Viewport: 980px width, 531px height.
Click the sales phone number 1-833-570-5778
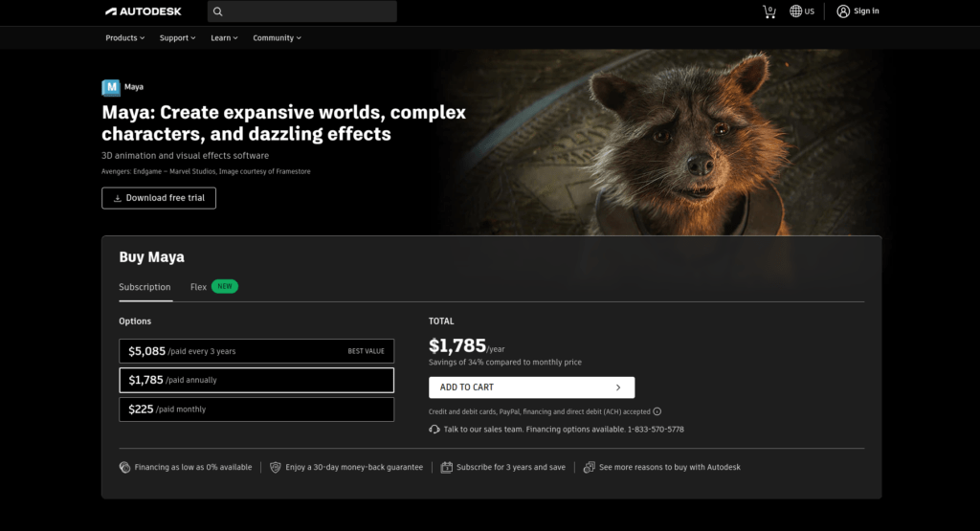point(656,430)
